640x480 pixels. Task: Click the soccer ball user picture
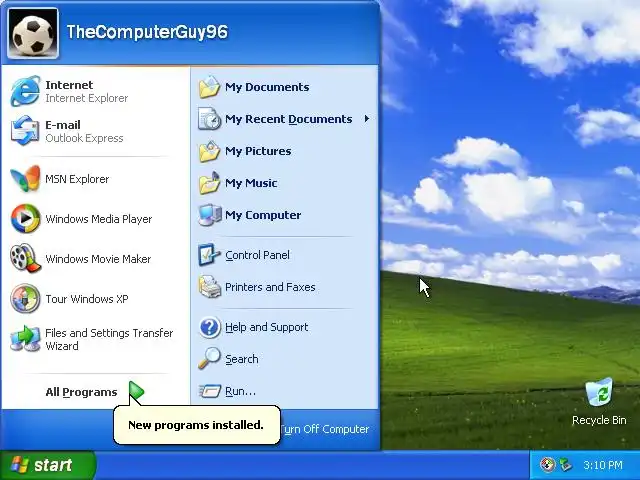tap(33, 33)
